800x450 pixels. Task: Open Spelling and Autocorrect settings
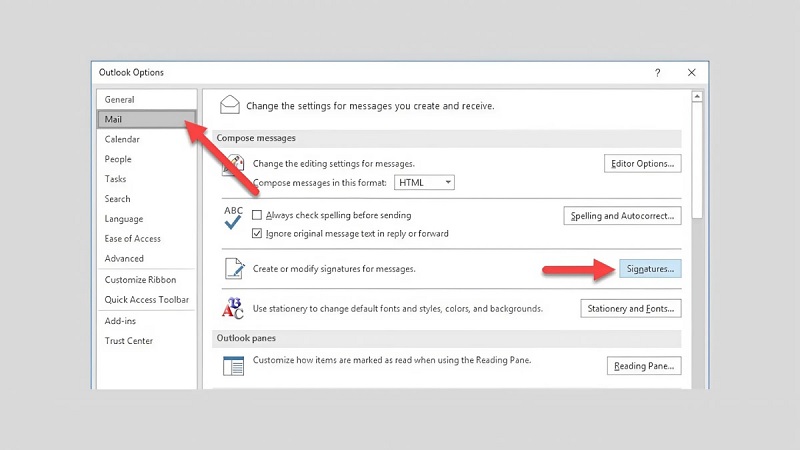[x=622, y=215]
